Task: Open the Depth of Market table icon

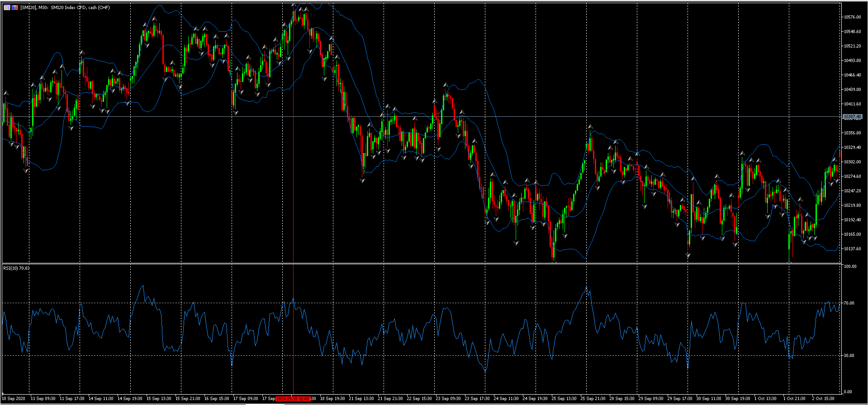Action: point(7,7)
